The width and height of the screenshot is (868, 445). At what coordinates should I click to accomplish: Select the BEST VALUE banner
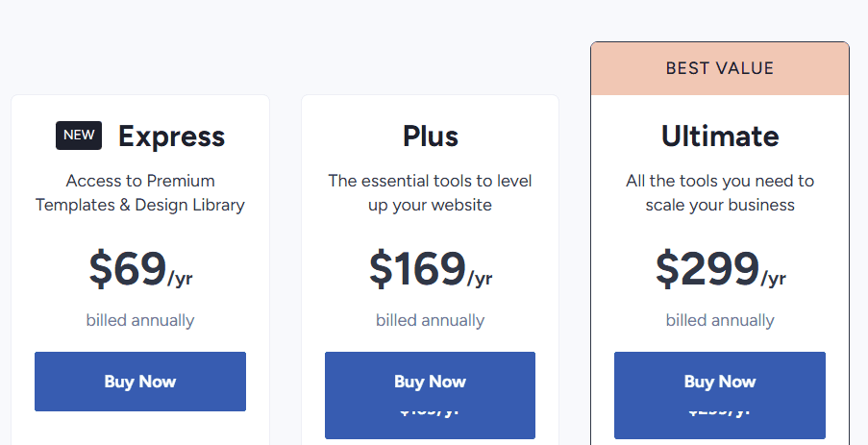tap(720, 68)
